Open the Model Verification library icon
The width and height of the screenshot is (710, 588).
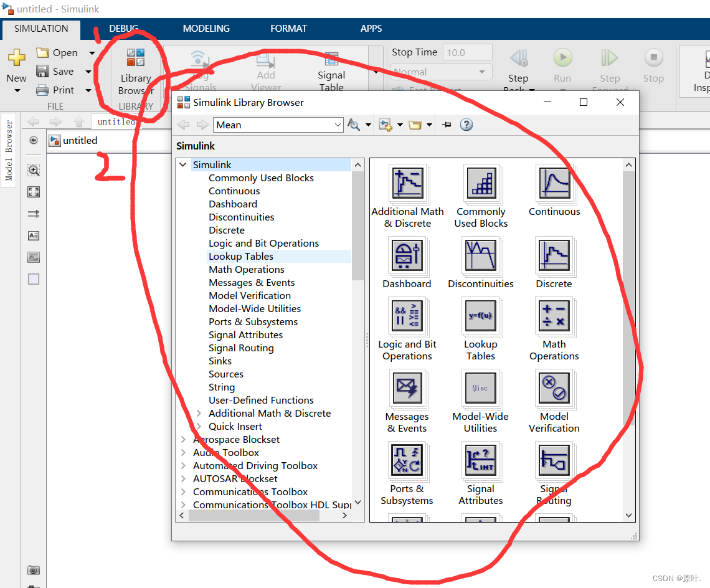click(554, 388)
